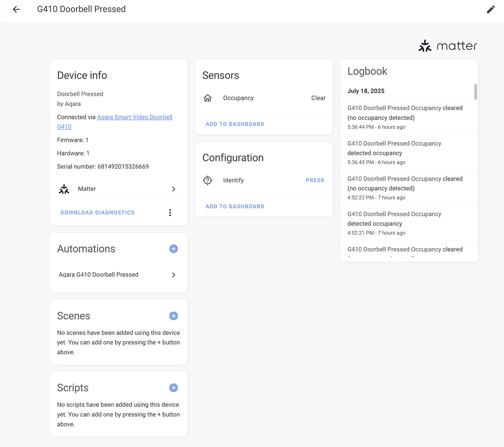Click Download Diagnostics button
Screen dimensions: 504x447
tap(97, 213)
